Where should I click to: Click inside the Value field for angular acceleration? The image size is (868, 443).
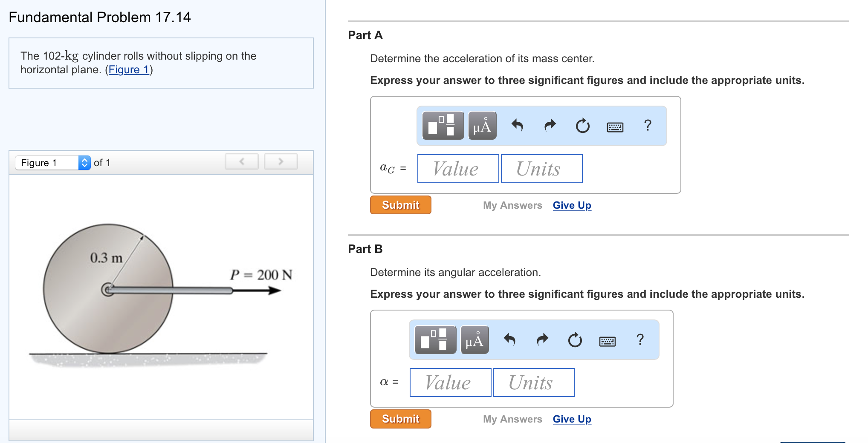tap(449, 382)
